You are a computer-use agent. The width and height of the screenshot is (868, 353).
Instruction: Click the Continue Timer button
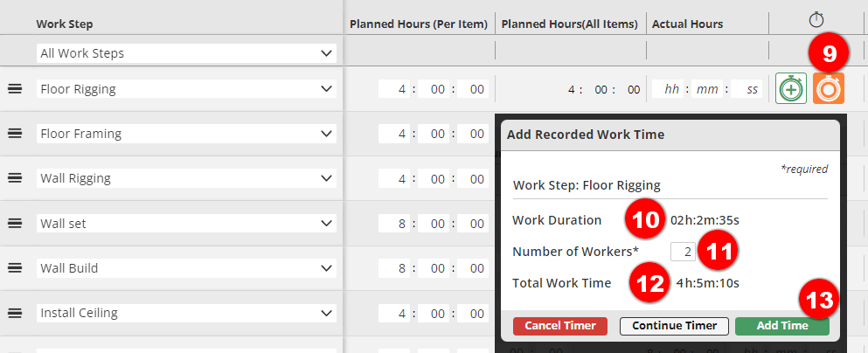674,326
